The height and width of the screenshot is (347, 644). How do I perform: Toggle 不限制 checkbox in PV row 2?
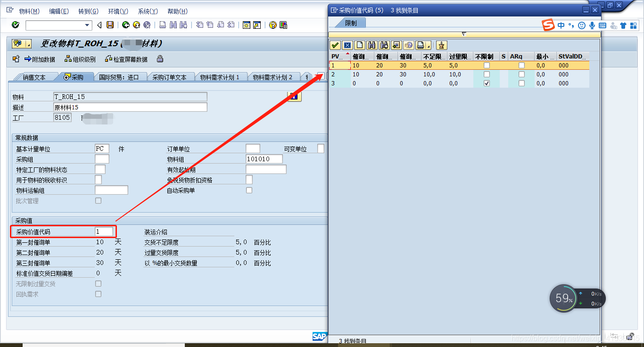pos(487,74)
